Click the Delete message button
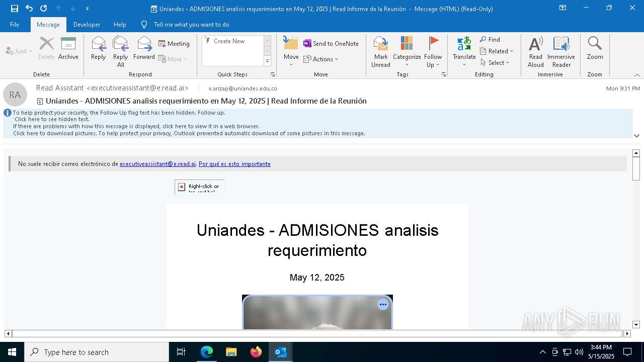The image size is (644, 362). [46, 49]
